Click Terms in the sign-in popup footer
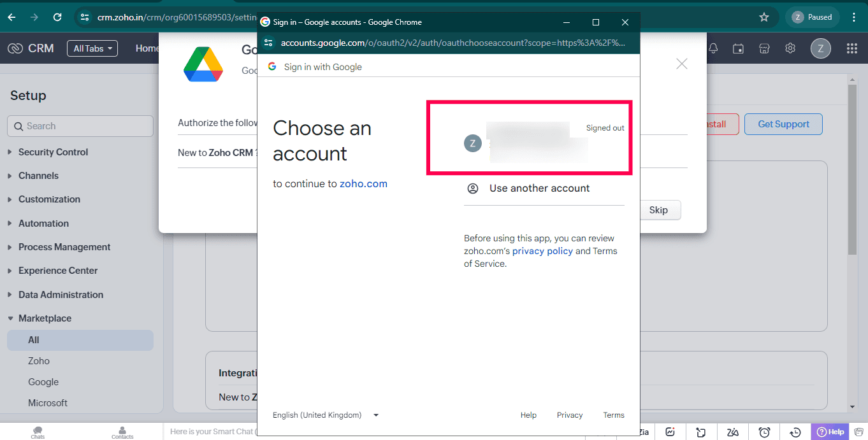The width and height of the screenshot is (868, 440). coord(614,415)
